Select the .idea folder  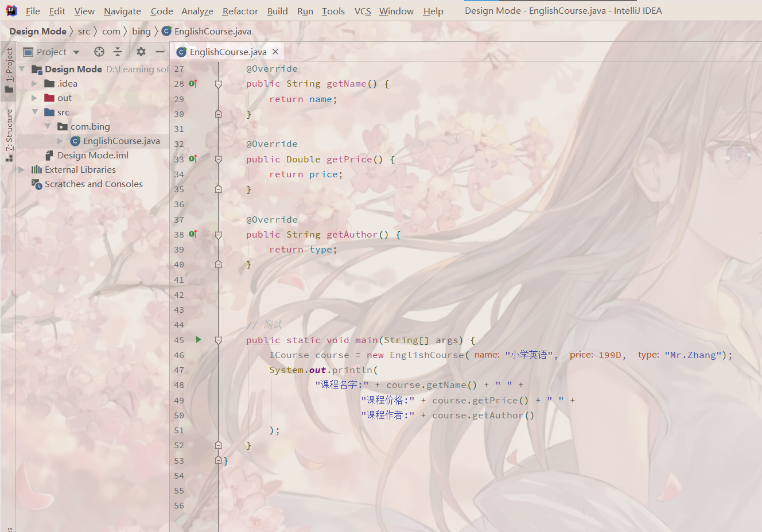coord(67,83)
